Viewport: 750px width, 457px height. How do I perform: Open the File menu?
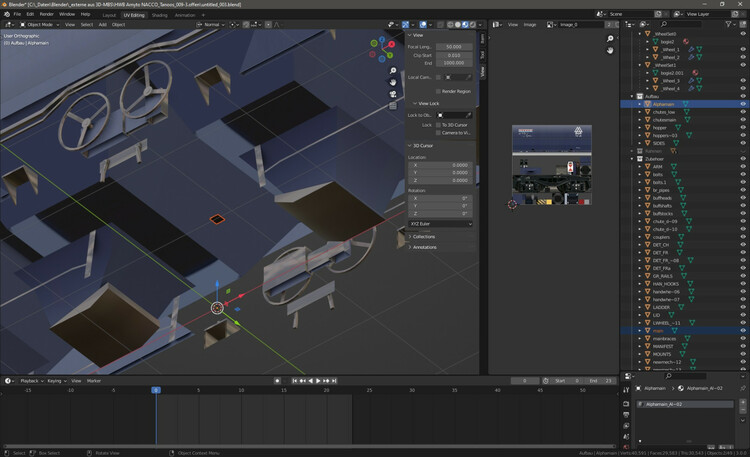[17, 14]
